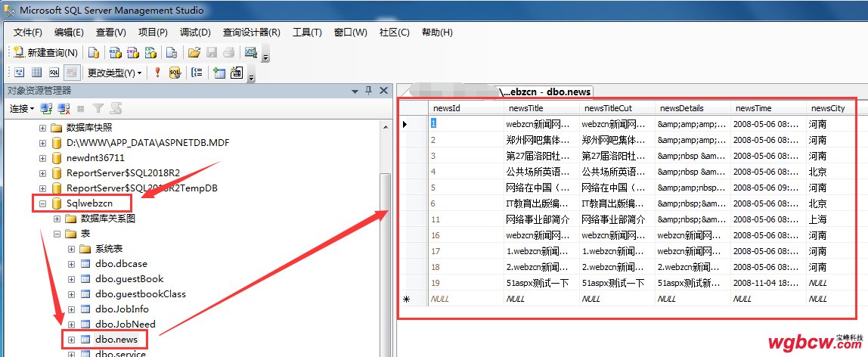
Task: Toggle the SQL pane button
Action: [54, 73]
